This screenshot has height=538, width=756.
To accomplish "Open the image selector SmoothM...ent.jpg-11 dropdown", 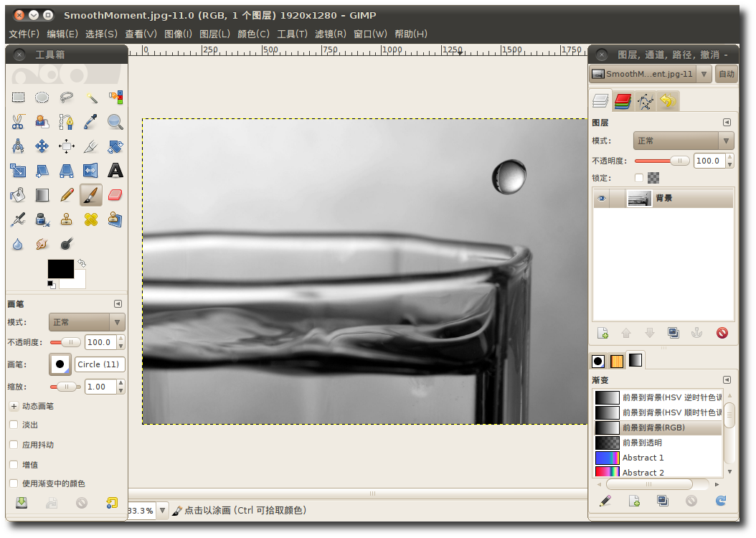I will [650, 74].
